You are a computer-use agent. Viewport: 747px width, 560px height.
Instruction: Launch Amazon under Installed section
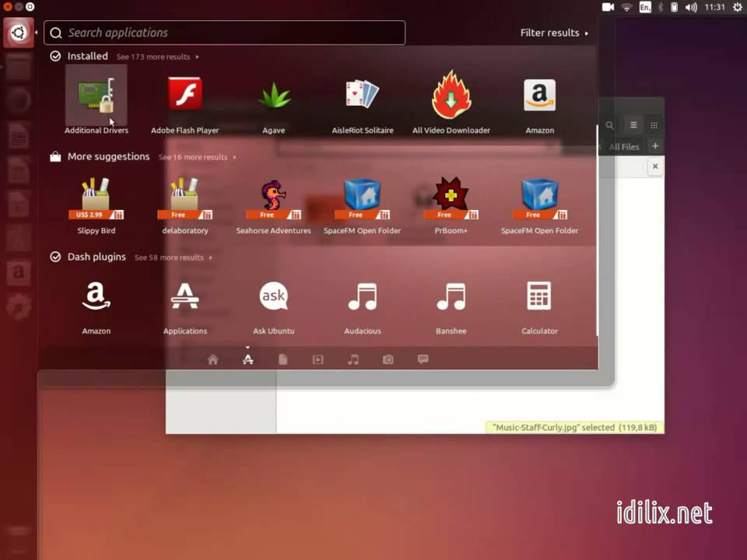[x=540, y=100]
